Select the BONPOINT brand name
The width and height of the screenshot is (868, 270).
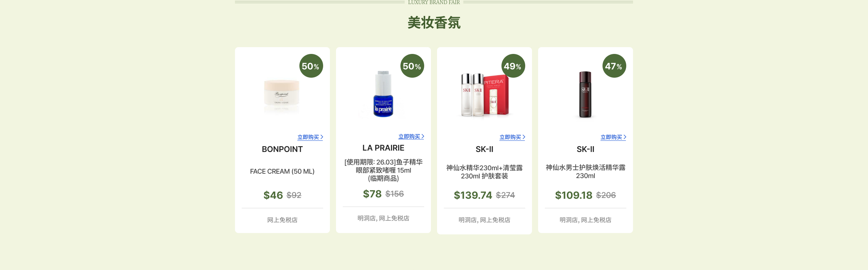(282, 149)
